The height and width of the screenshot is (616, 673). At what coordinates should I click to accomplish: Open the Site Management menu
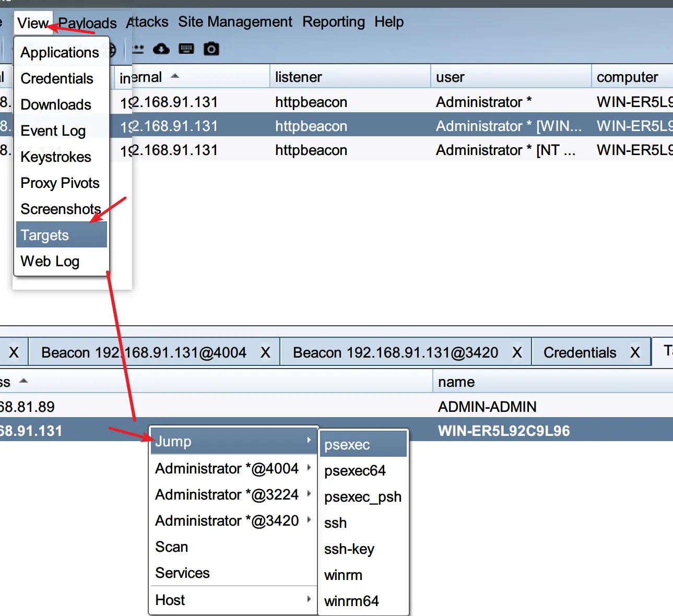235,22
